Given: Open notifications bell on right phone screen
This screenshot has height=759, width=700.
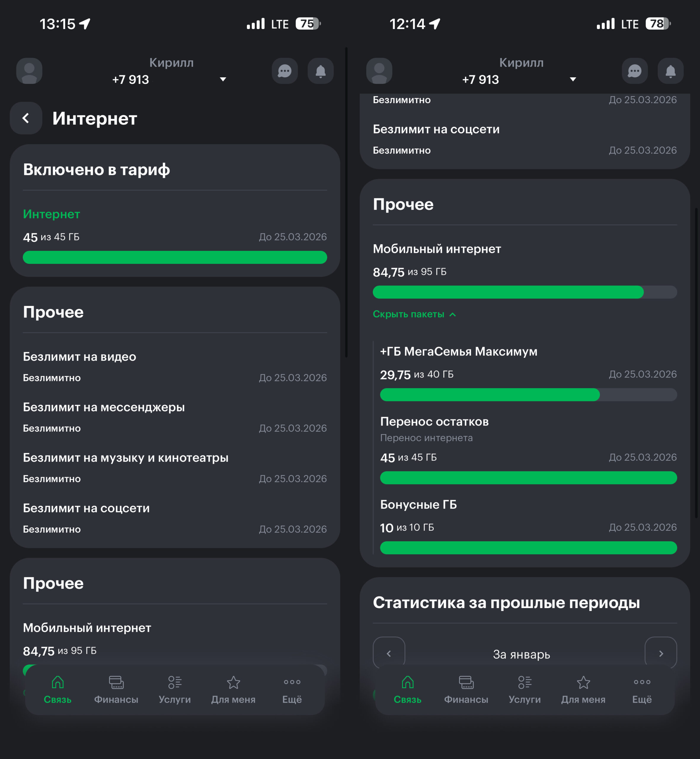Looking at the screenshot, I should 670,71.
